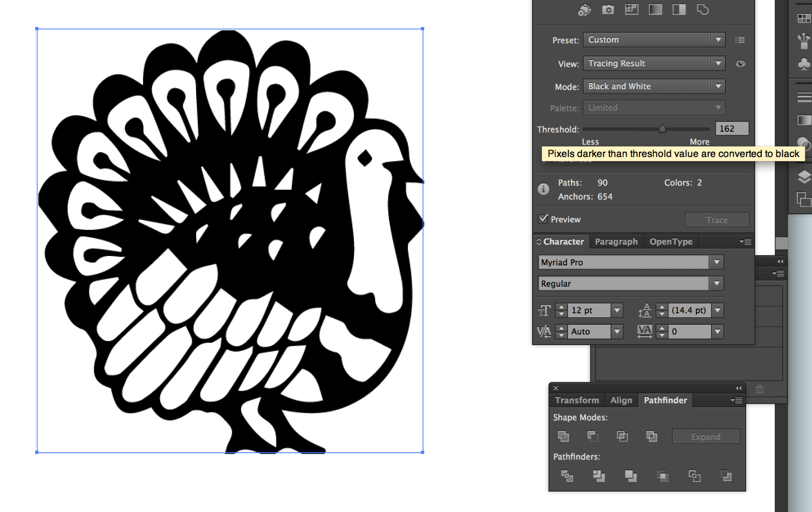The height and width of the screenshot is (512, 812).
Task: Collapse the background panel behind Character
Action: click(x=780, y=262)
